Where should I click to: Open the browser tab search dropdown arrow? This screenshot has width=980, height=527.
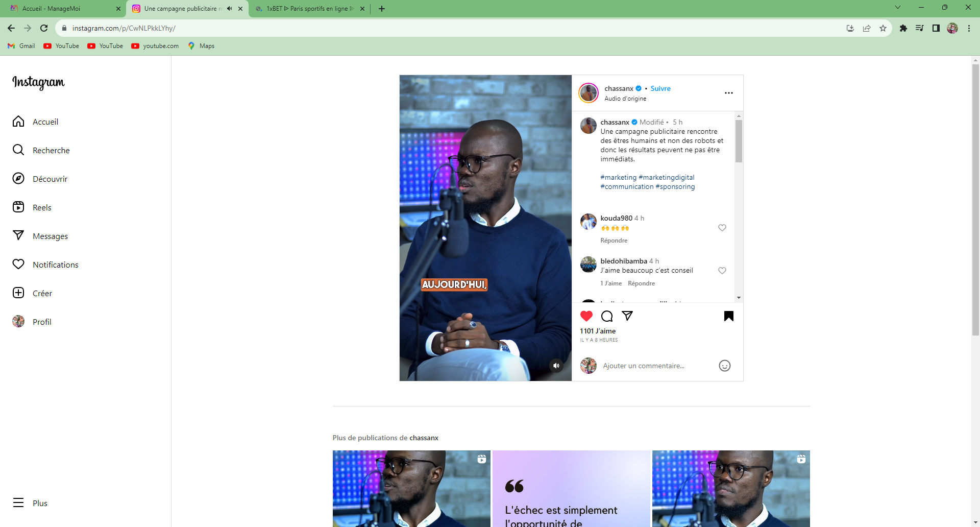(898, 8)
